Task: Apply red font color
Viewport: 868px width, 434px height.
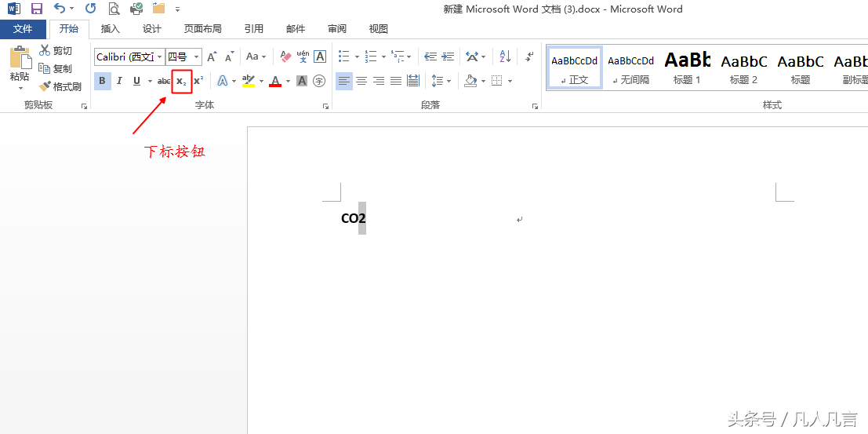Action: 275,82
